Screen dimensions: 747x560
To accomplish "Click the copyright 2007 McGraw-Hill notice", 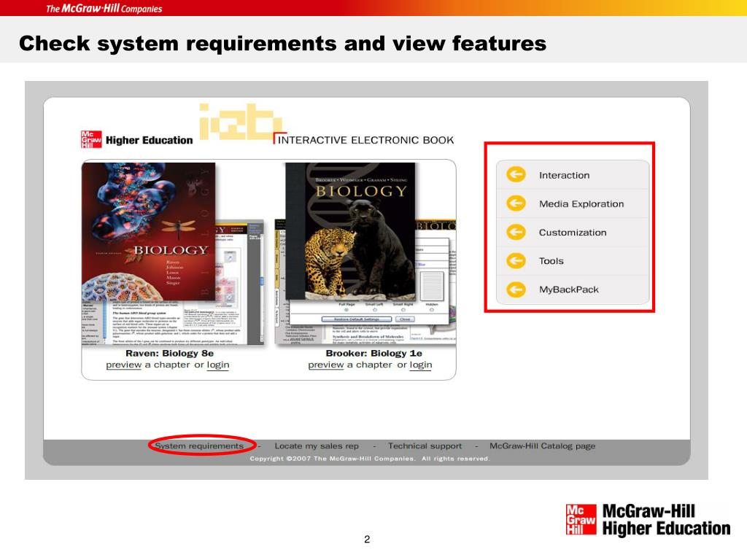I will [x=369, y=459].
